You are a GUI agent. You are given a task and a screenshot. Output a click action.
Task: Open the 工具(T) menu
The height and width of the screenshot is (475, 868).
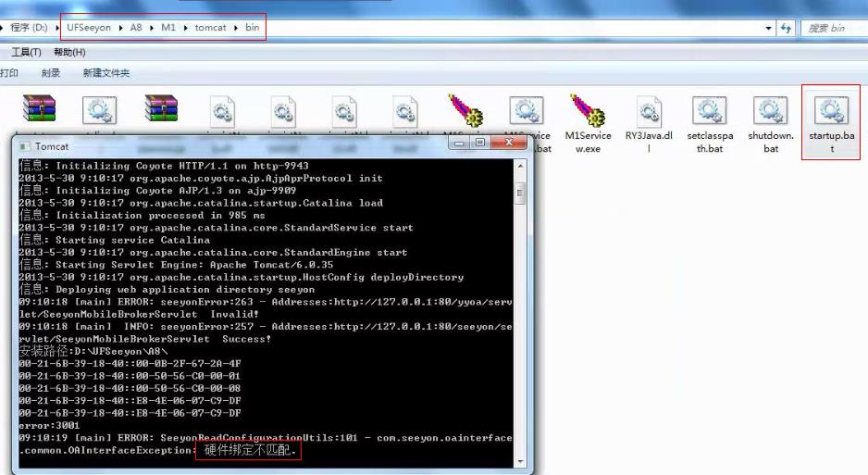click(x=26, y=52)
